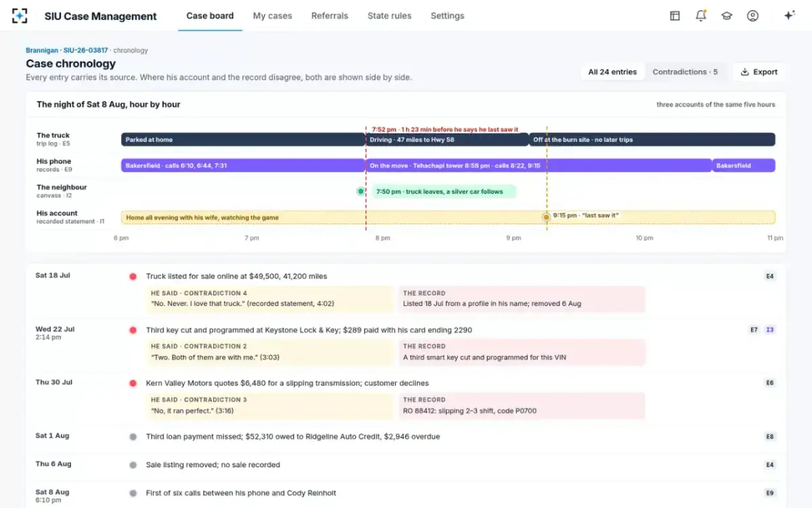Export the case chronology
The image size is (812, 508).
[759, 72]
